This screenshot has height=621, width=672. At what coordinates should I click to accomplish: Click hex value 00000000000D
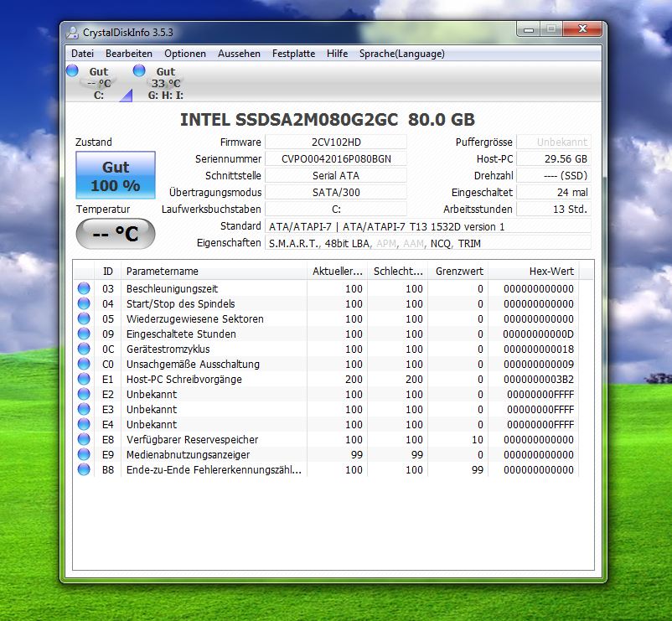coord(539,334)
